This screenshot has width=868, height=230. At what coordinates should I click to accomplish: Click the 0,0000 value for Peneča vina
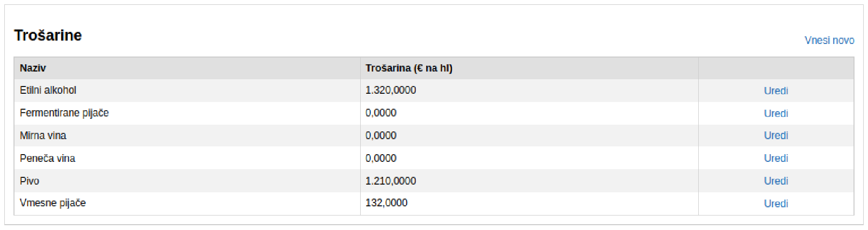click(x=381, y=158)
